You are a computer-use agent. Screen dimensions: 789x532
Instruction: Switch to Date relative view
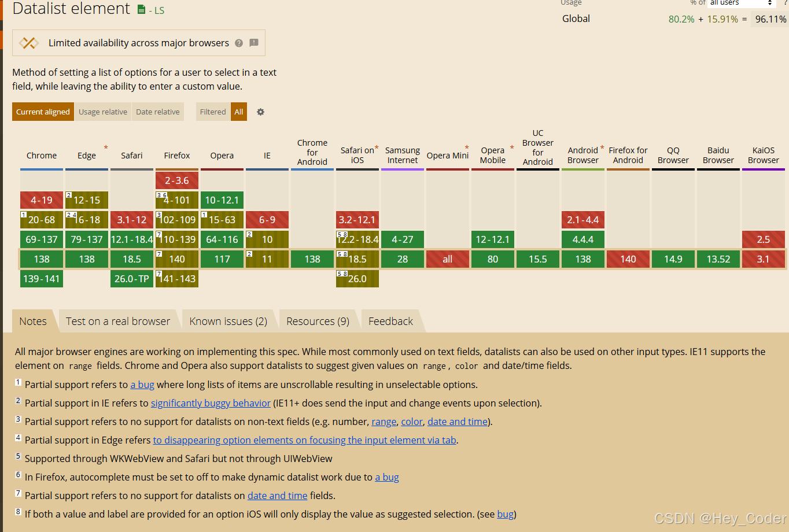click(158, 112)
